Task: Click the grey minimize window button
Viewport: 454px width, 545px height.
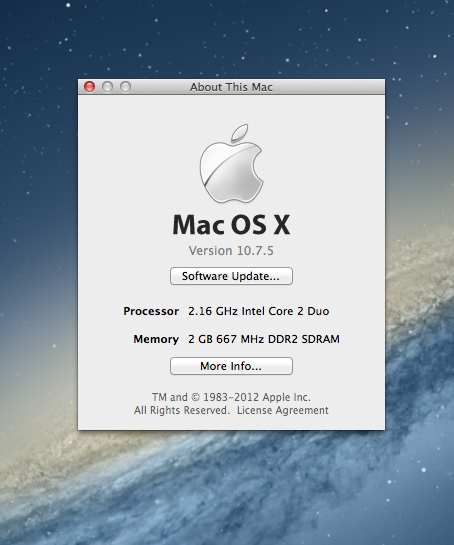Action: coord(107,87)
